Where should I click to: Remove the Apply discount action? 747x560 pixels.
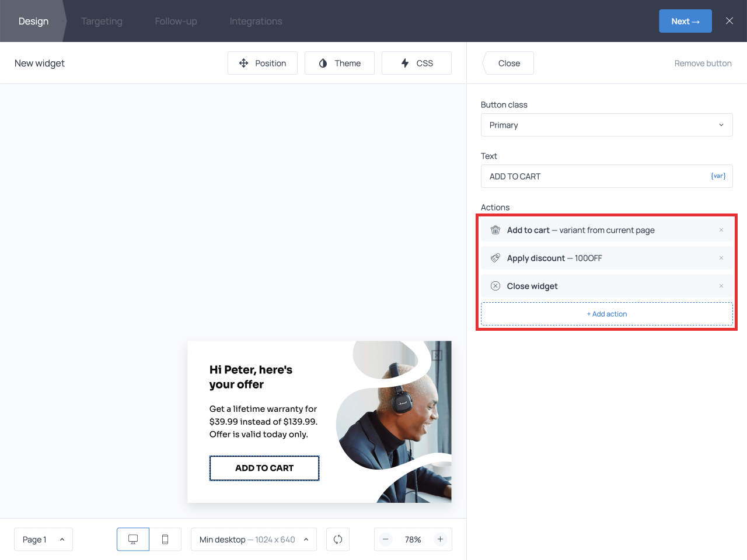point(721,258)
